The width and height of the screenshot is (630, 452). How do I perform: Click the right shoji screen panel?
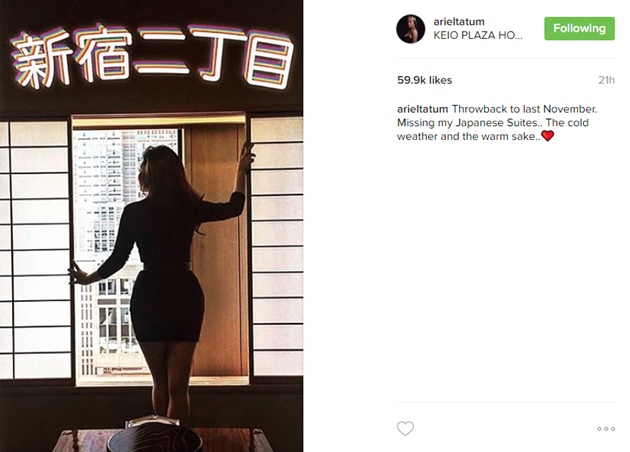click(276, 246)
